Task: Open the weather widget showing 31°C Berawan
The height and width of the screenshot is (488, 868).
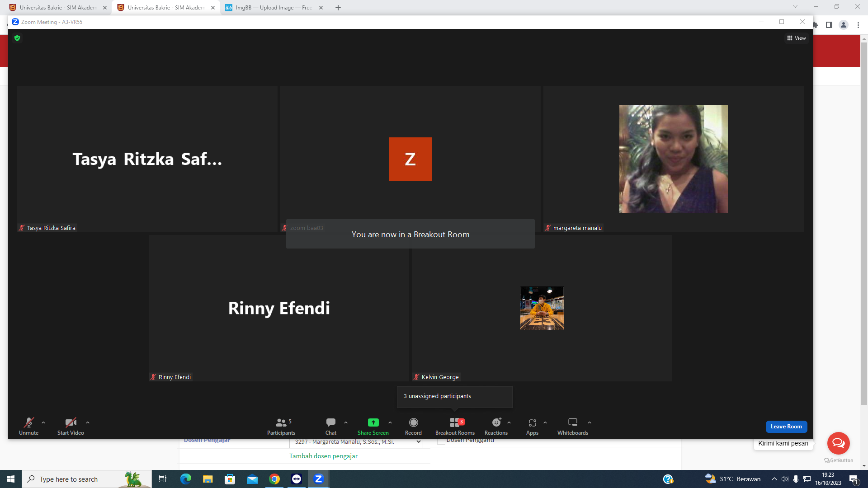Action: [x=733, y=479]
